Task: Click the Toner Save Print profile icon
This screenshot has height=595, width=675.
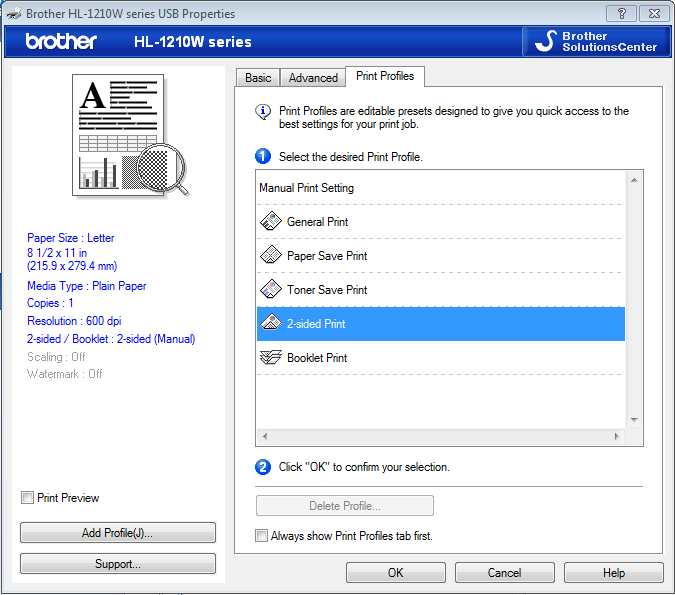Action: coord(271,289)
